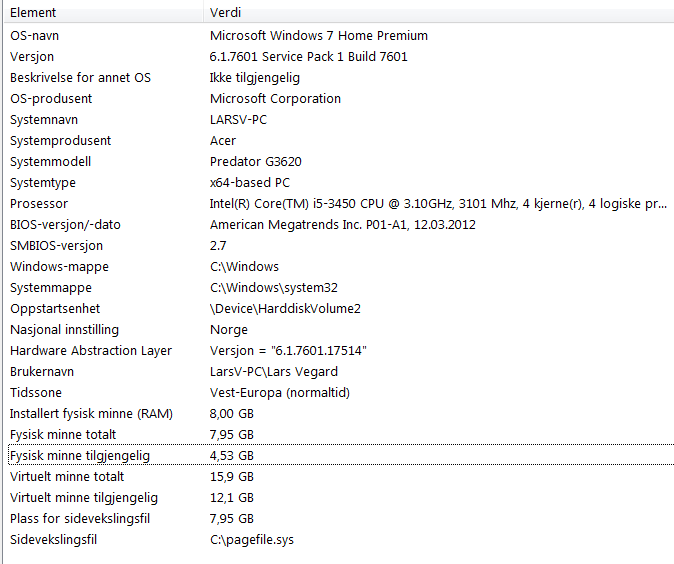674x564 pixels.
Task: Click the Windows-mappe row
Action: point(59,267)
